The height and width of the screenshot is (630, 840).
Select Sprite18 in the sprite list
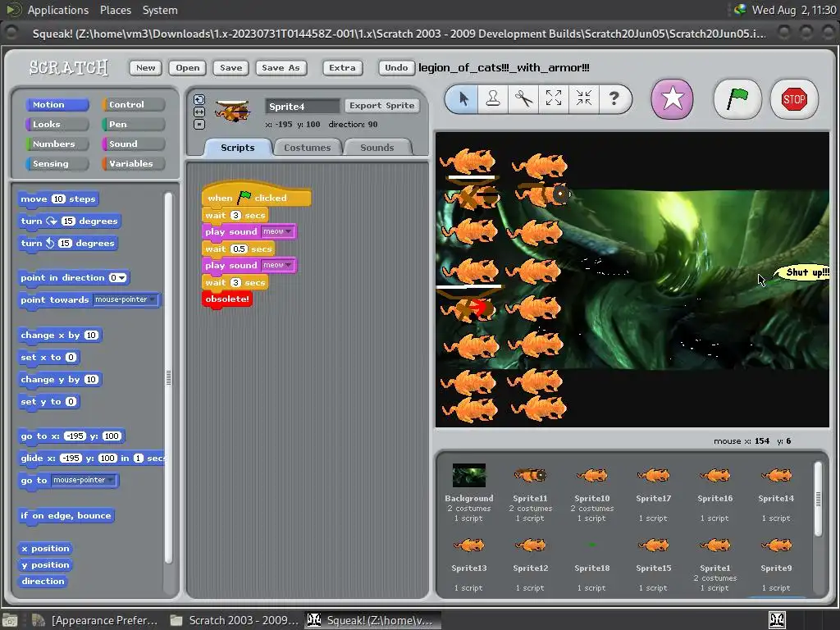(592, 563)
